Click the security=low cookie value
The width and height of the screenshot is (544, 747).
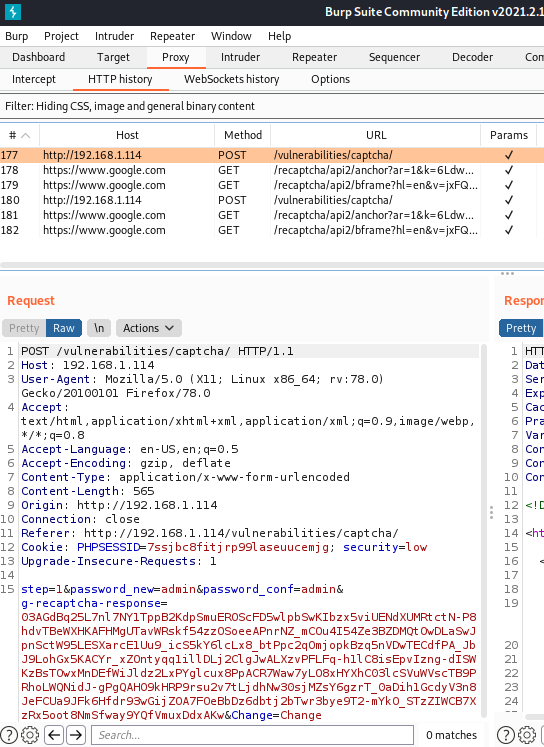385,547
